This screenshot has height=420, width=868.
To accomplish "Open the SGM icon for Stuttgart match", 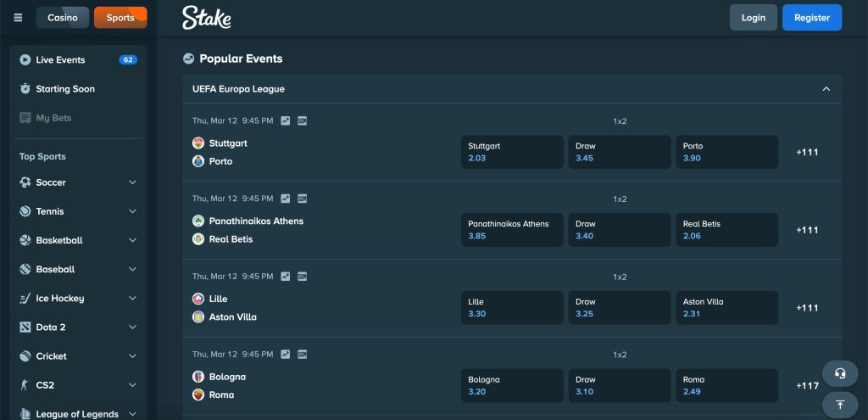I will coord(303,120).
